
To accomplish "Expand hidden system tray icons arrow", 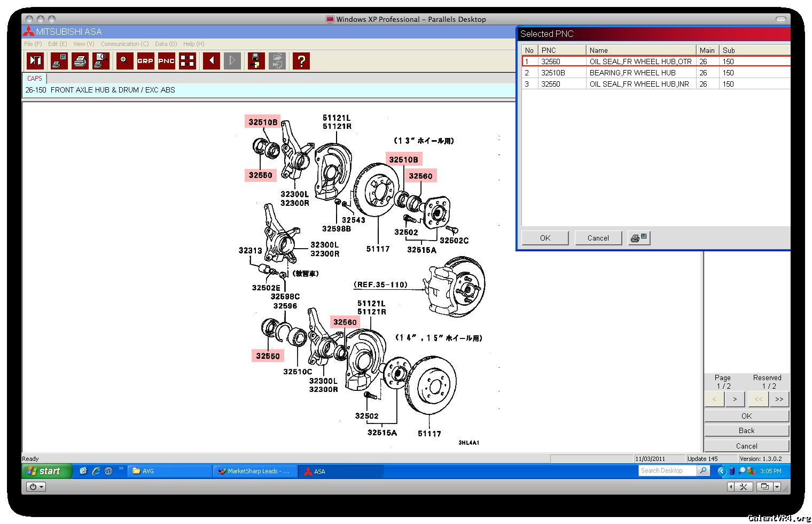I will click(x=722, y=471).
